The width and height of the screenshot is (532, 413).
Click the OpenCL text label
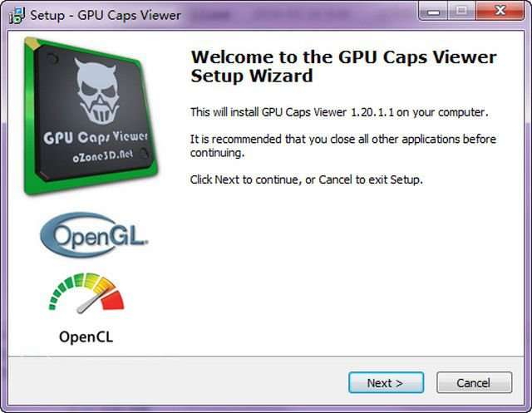86,337
